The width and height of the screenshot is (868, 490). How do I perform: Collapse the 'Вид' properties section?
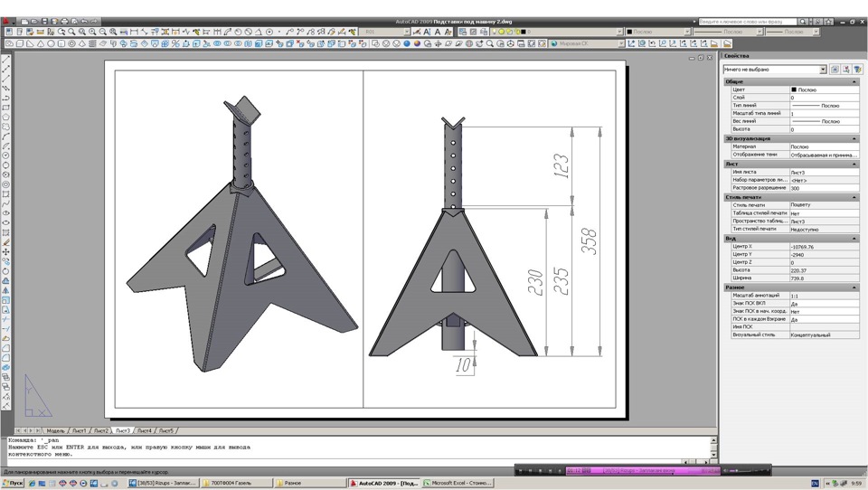click(854, 238)
